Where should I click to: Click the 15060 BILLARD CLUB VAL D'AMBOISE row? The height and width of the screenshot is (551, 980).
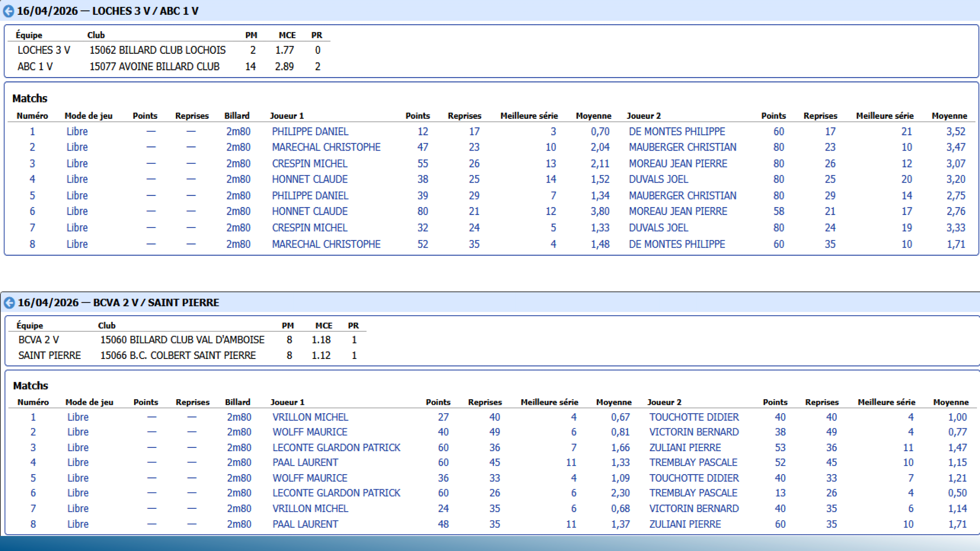coord(182,339)
